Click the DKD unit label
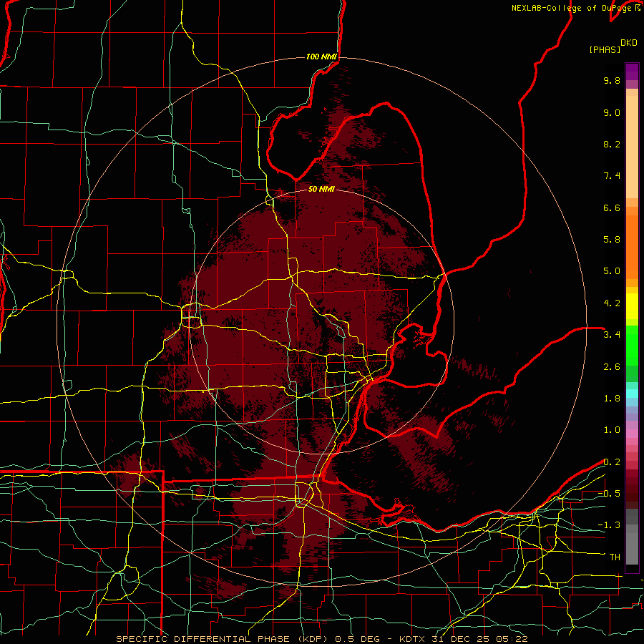This screenshot has width=644, height=644. (628, 43)
